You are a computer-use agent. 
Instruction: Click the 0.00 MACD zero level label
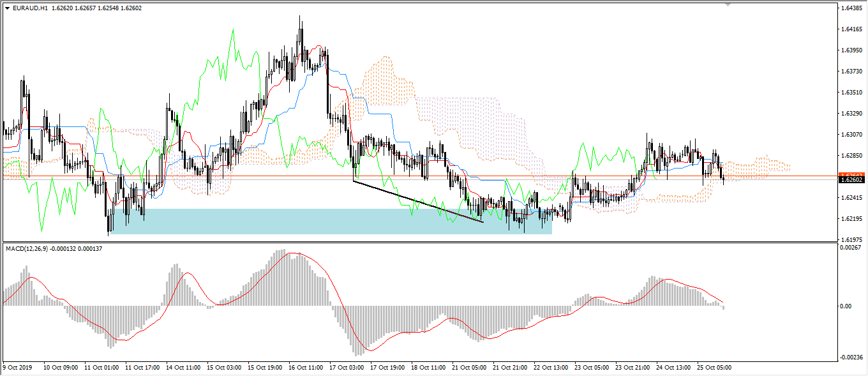(846, 306)
